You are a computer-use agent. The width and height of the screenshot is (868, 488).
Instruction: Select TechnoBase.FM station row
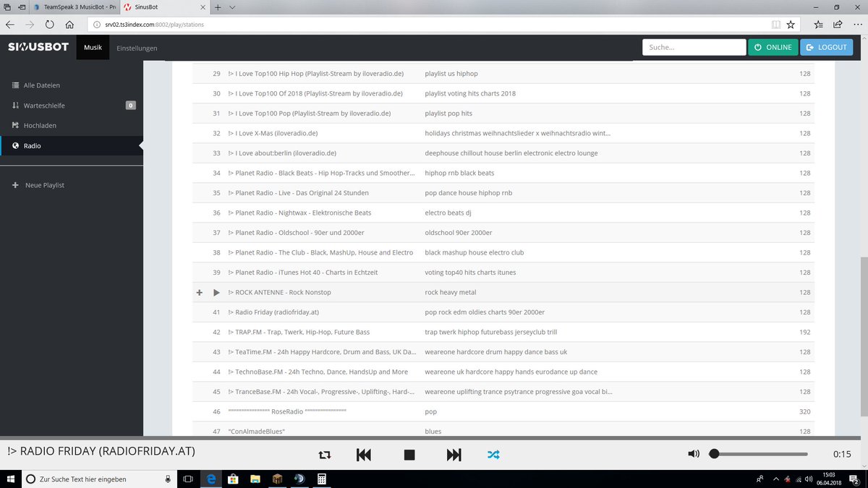pyautogui.click(x=503, y=372)
